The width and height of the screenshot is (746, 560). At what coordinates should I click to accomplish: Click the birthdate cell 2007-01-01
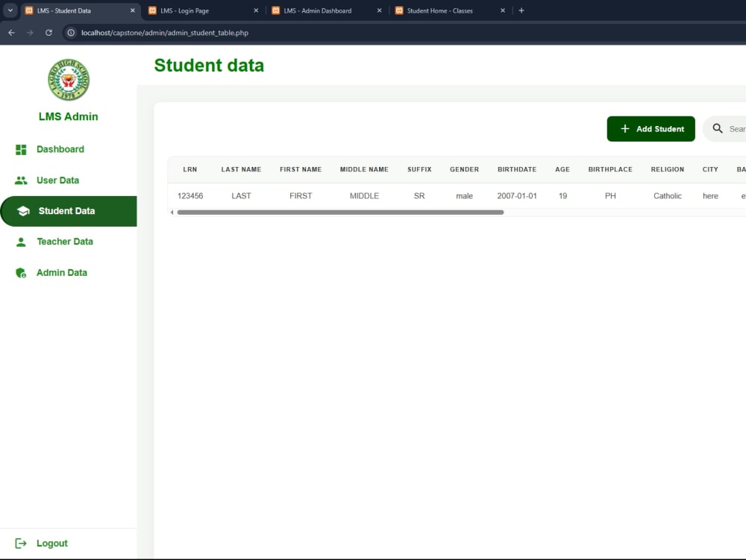coord(517,196)
